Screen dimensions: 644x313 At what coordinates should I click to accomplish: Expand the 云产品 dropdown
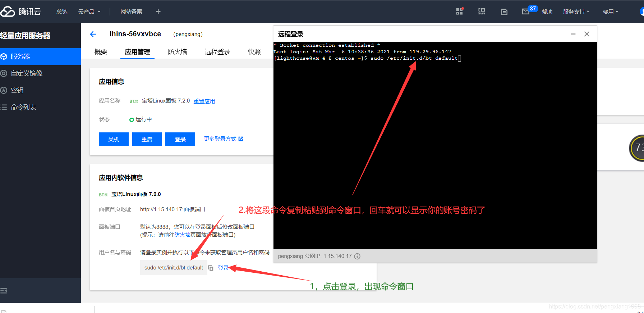pyautogui.click(x=89, y=12)
